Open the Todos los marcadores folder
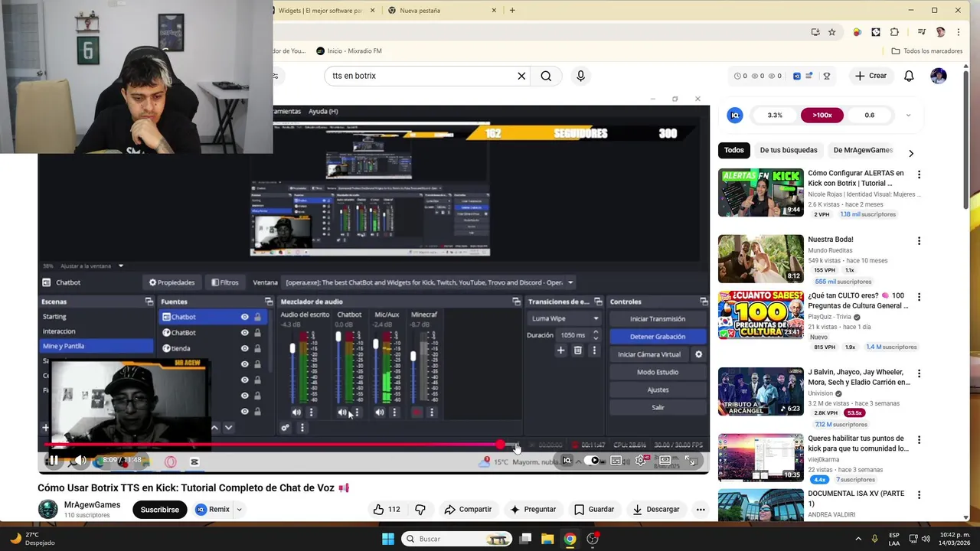The width and height of the screenshot is (980, 551). 927,51
